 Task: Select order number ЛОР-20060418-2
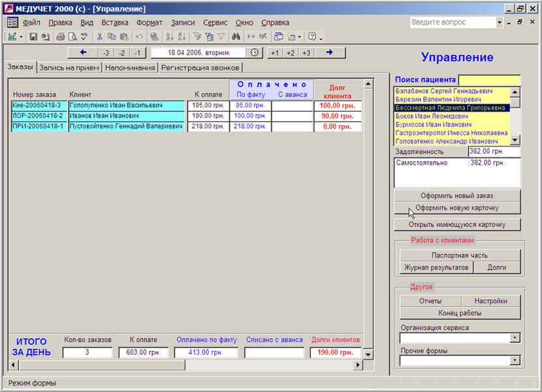pos(39,116)
